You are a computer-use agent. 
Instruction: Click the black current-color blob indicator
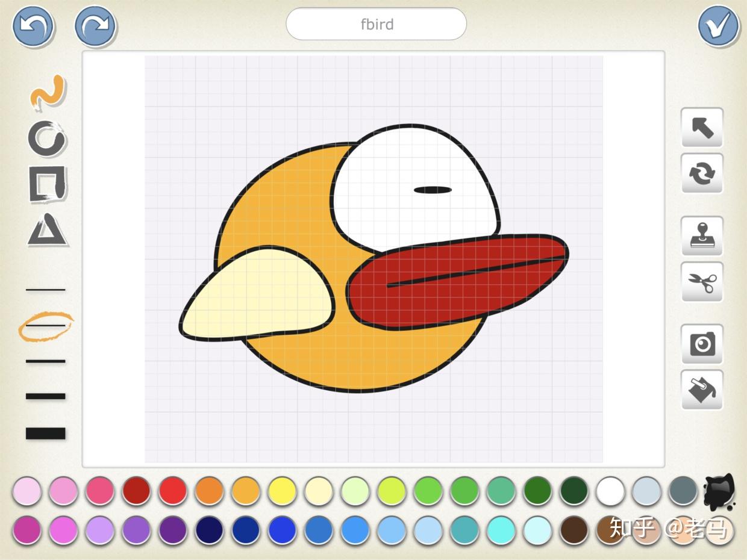click(x=719, y=492)
